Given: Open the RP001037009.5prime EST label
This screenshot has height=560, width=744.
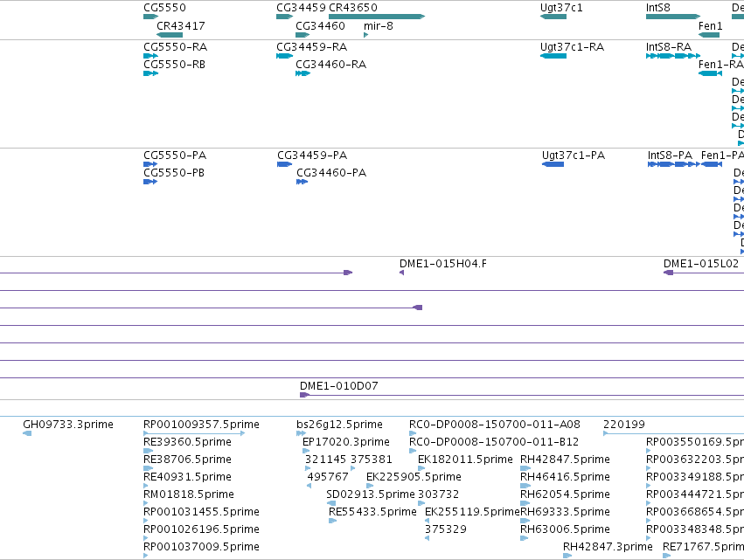Looking at the screenshot, I should [x=201, y=547].
